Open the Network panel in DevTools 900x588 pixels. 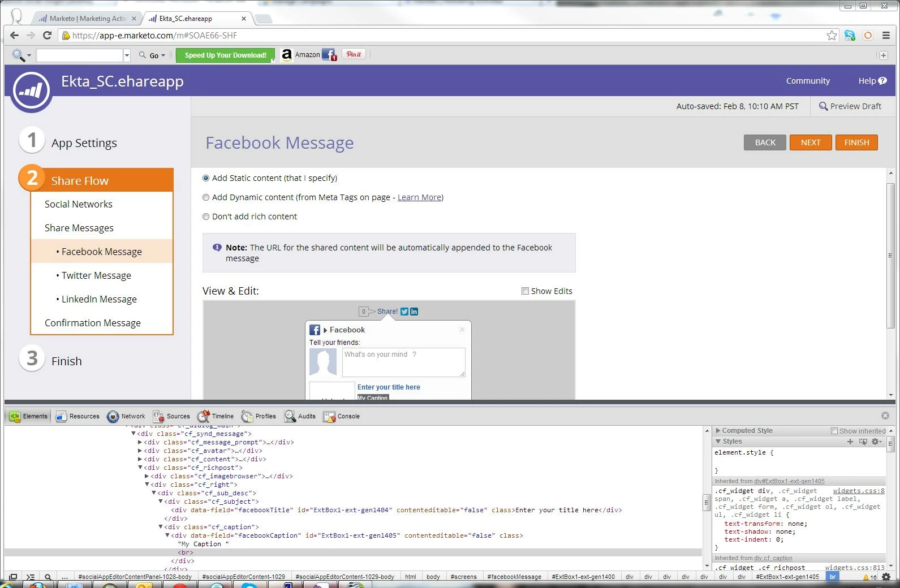click(x=126, y=416)
